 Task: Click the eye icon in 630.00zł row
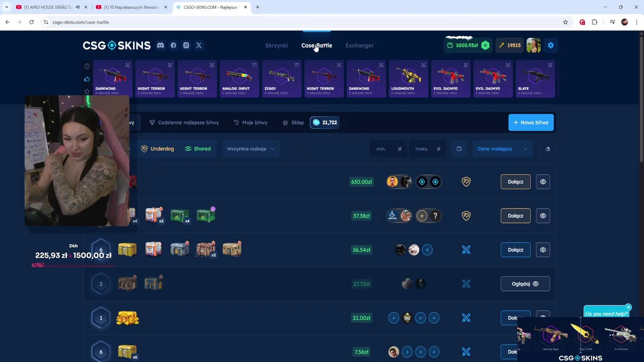pyautogui.click(x=543, y=182)
